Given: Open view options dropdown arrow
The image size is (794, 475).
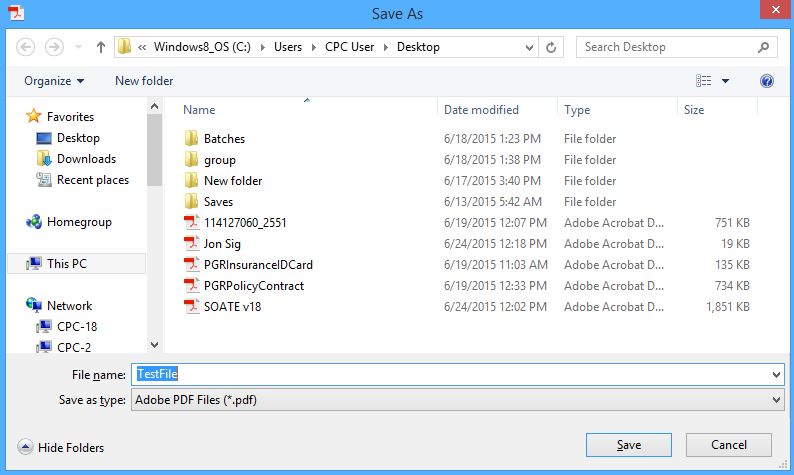Looking at the screenshot, I should 725,81.
